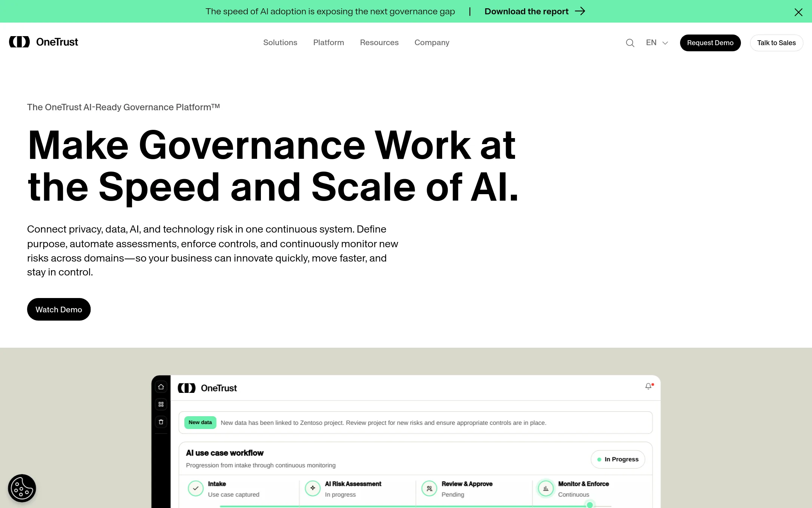Click the OneTrust logo in header
Image resolution: width=812 pixels, height=508 pixels.
coord(44,42)
